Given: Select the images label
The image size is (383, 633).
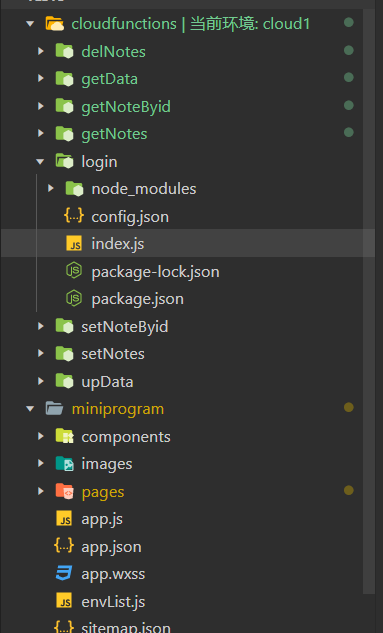Looking at the screenshot, I should 107,464.
